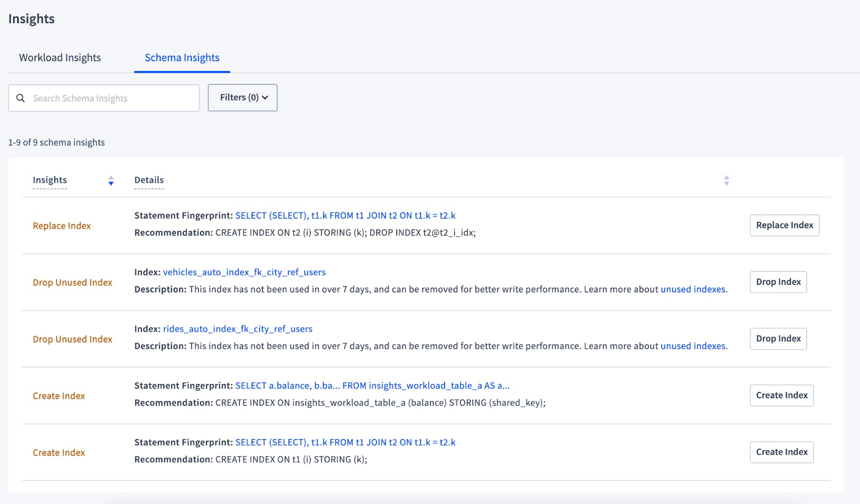Open the SELECT a.balance statement fingerprint link

click(372, 386)
